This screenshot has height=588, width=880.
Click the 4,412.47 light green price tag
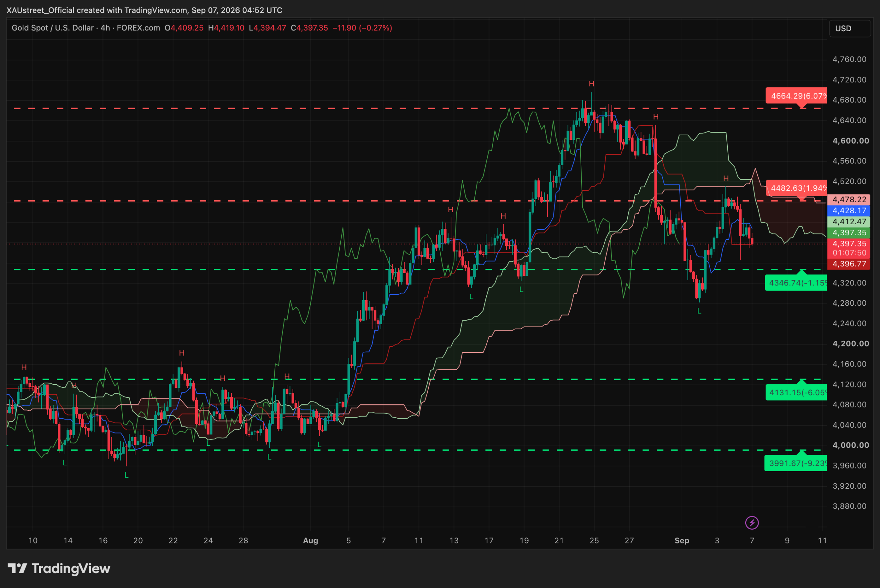848,222
